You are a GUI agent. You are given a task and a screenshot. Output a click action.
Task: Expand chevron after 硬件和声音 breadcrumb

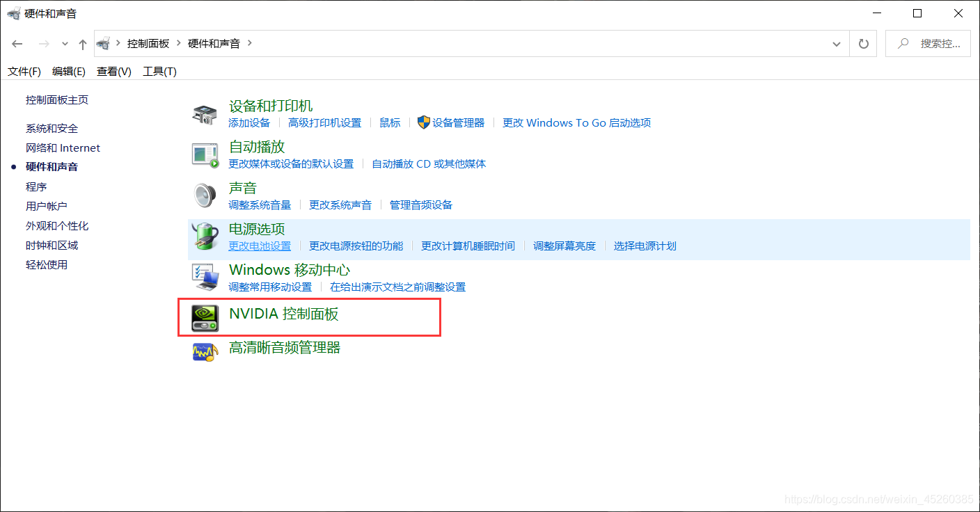click(249, 43)
